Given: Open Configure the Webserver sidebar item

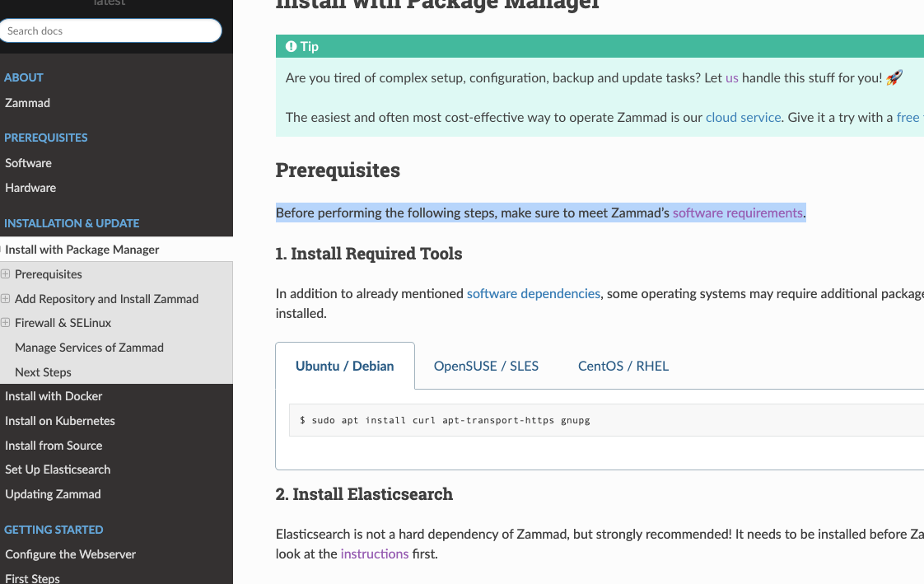Looking at the screenshot, I should 70,554.
